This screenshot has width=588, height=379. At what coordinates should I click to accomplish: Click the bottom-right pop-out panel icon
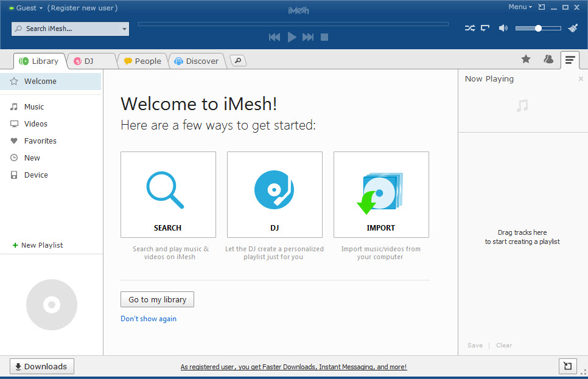[x=567, y=366]
